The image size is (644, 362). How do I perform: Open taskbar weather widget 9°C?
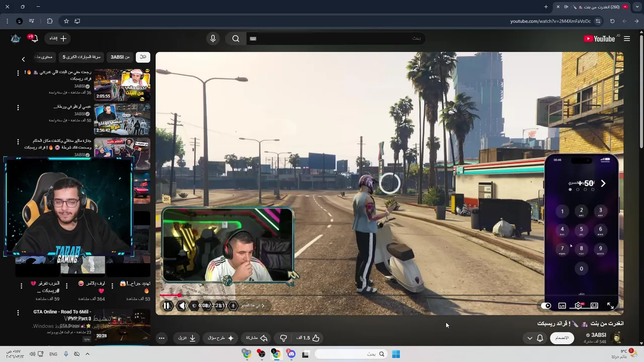pos(624,354)
